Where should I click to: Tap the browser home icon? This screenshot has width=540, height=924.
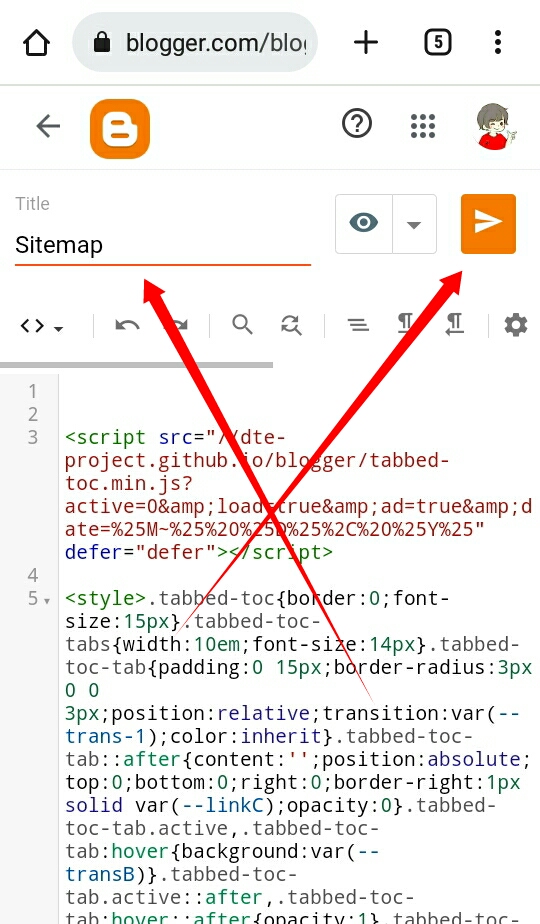[36, 42]
